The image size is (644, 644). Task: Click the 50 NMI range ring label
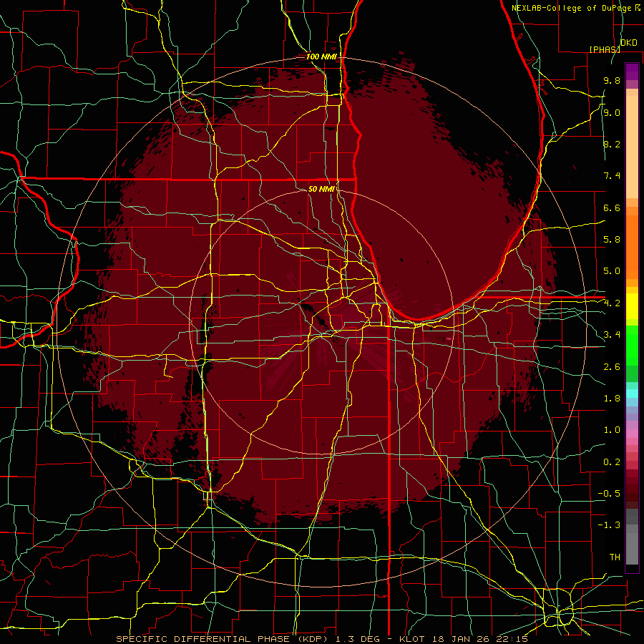click(x=321, y=189)
